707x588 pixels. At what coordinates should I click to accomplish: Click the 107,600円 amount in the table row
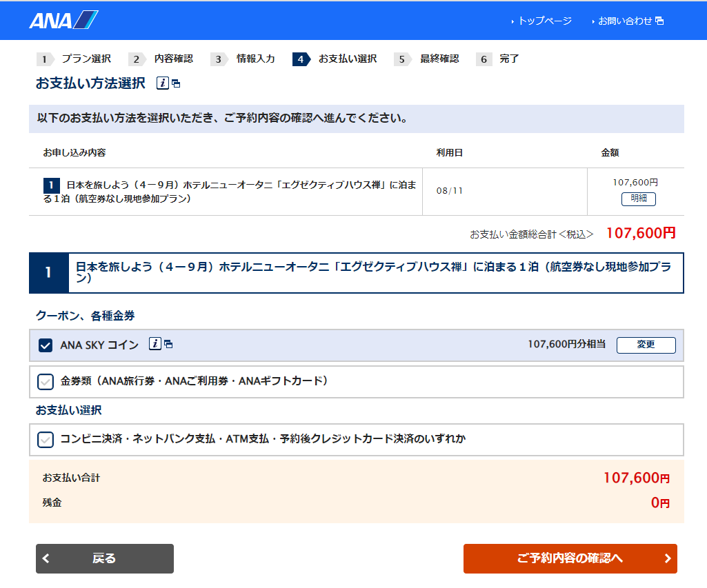pos(635,183)
